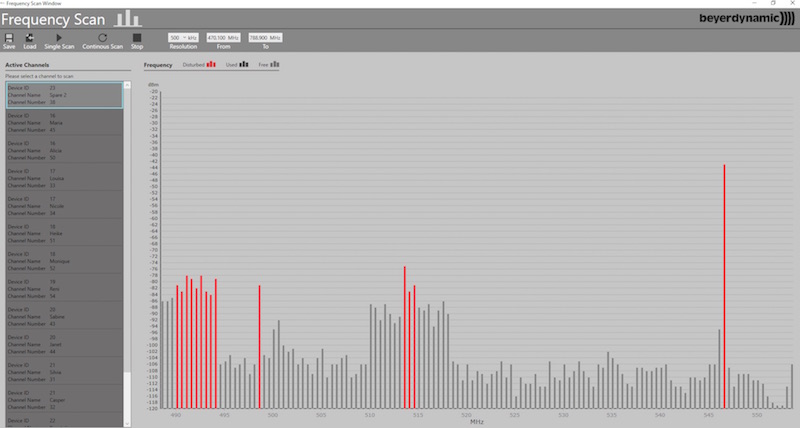Click the beyerdynamic logo
The width and height of the screenshot is (800, 428).
click(x=745, y=19)
